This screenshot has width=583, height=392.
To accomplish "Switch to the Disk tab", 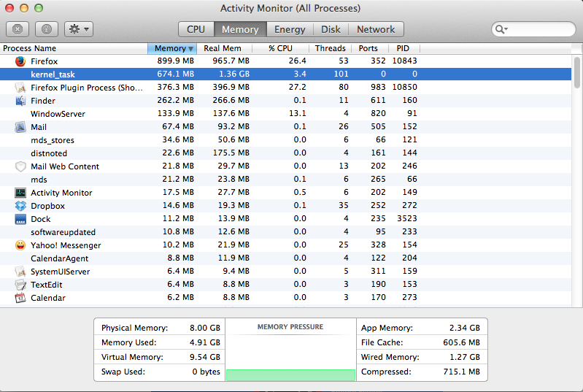I will coord(331,29).
